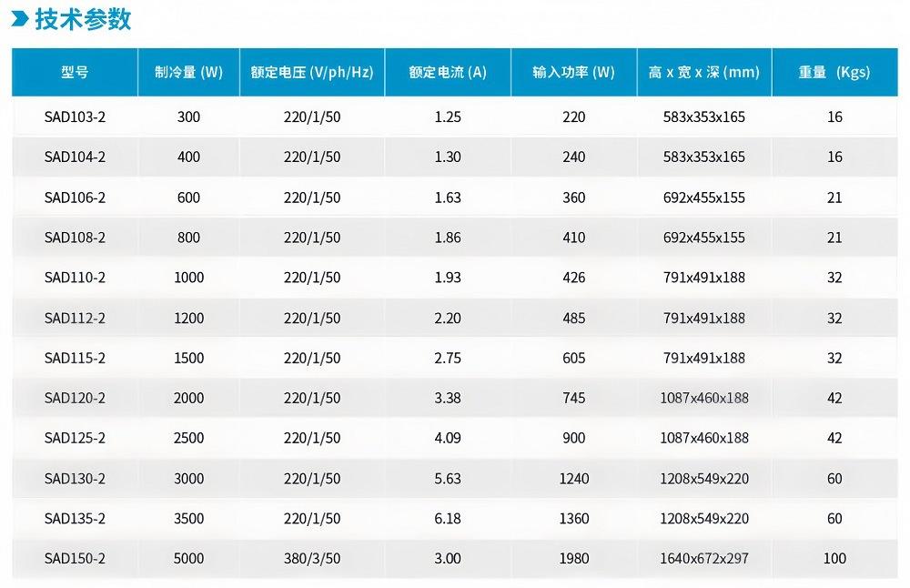Click the 1980 input power value
The height and width of the screenshot is (588, 910).
[574, 558]
